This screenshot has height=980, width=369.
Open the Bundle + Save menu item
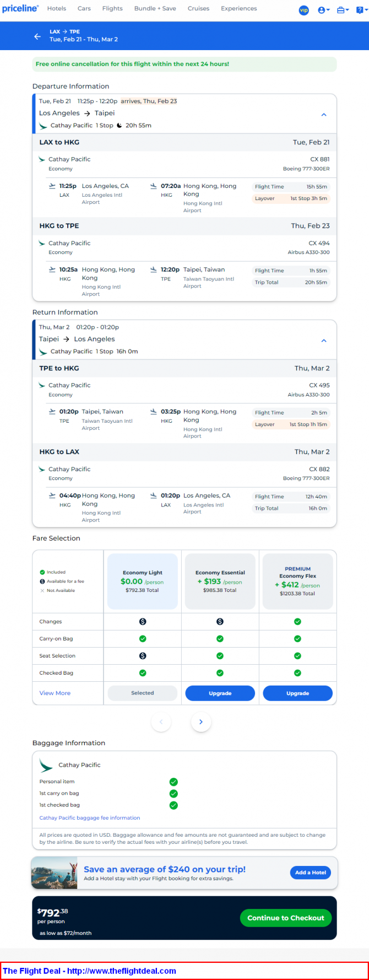(x=155, y=8)
